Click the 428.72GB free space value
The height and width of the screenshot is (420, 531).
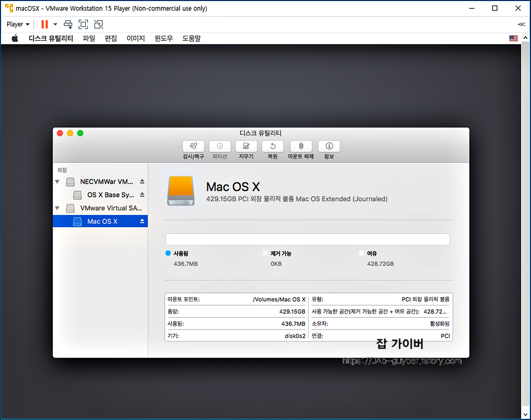click(380, 264)
